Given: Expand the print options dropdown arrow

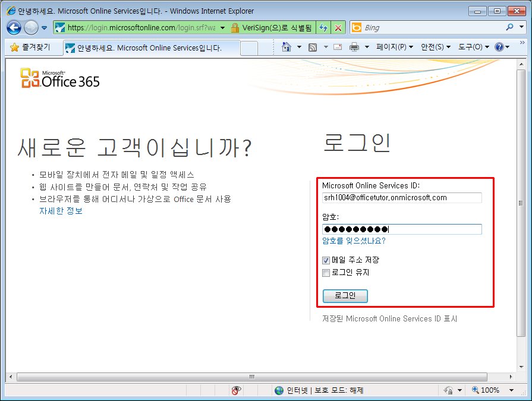Looking at the screenshot, I should (367, 47).
